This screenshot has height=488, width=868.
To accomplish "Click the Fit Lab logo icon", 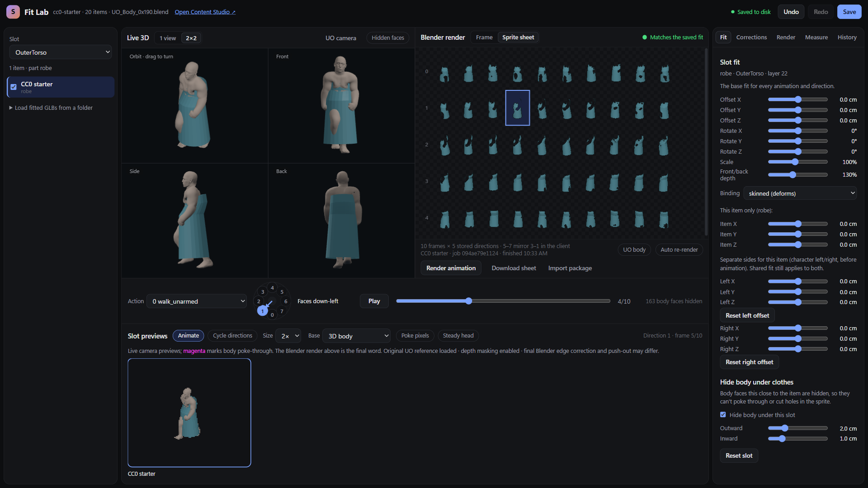I will click(13, 12).
